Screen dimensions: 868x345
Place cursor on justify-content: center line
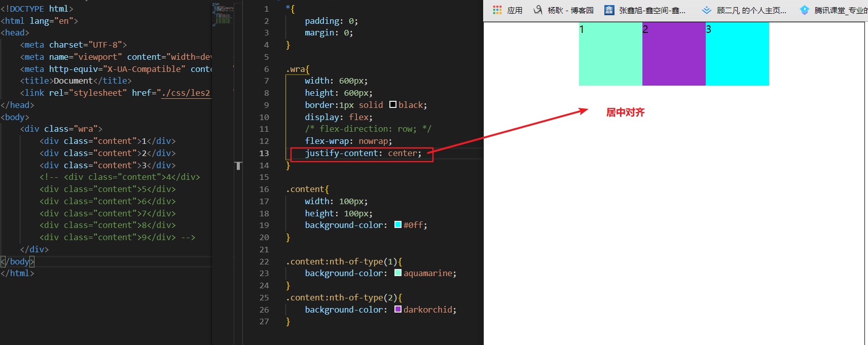pyautogui.click(x=363, y=154)
